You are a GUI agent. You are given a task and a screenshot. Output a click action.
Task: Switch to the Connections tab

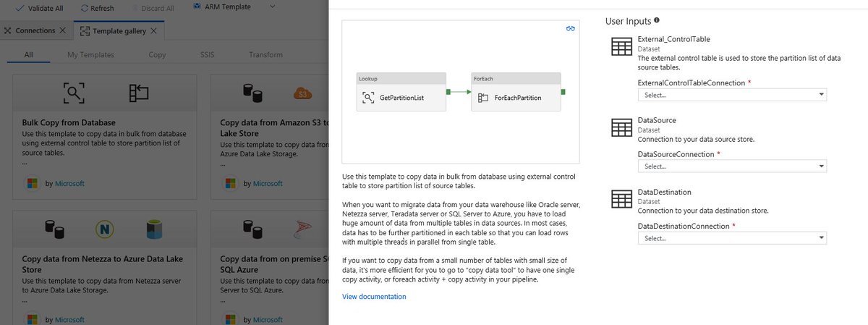[x=35, y=30]
